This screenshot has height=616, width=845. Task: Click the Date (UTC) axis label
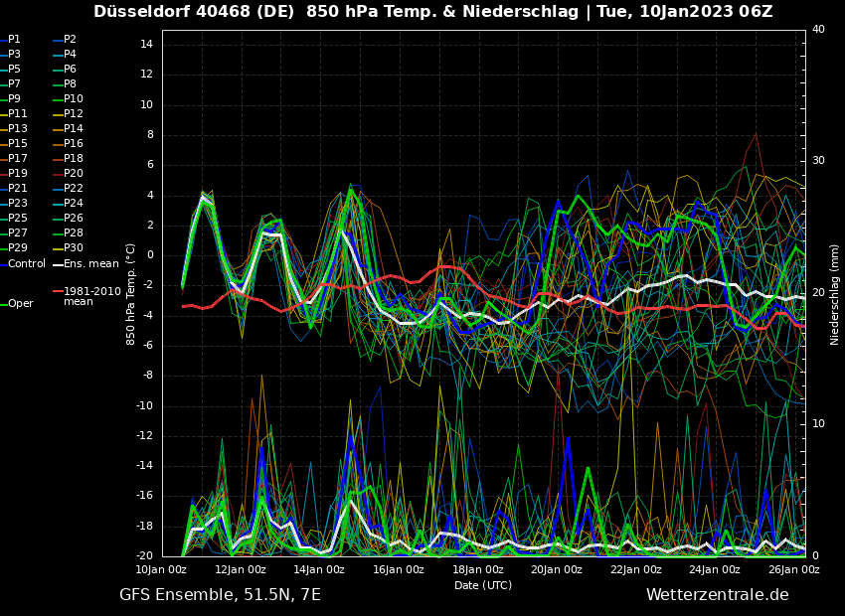[x=483, y=585]
